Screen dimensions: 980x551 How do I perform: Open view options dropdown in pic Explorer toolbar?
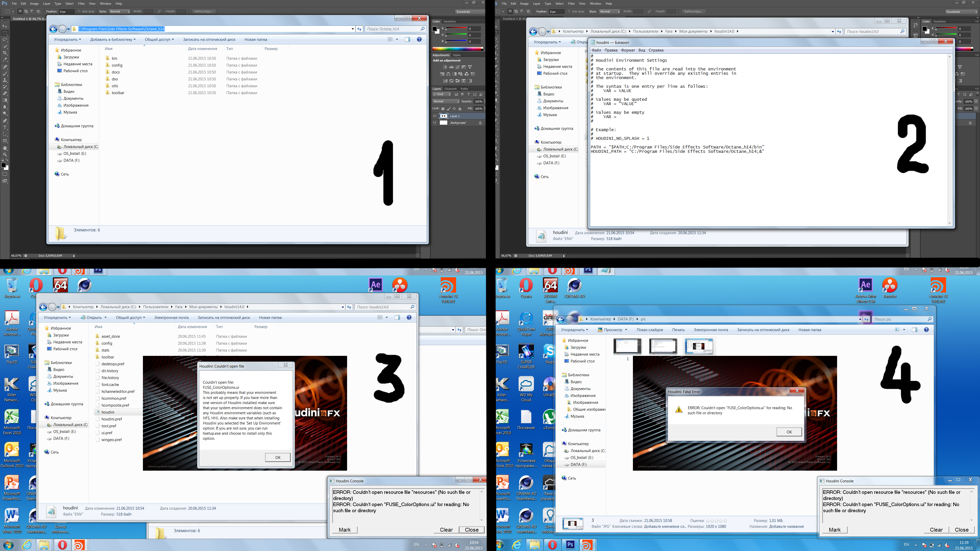[904, 330]
